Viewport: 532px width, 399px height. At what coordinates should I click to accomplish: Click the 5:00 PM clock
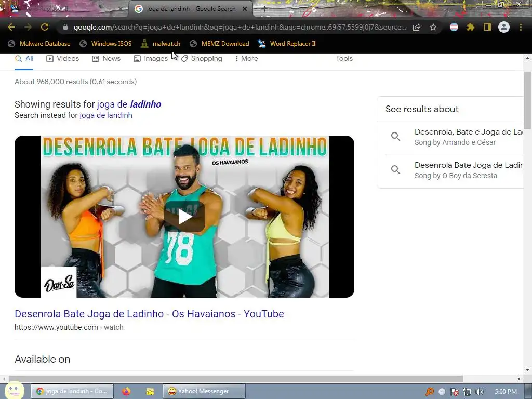pyautogui.click(x=506, y=392)
